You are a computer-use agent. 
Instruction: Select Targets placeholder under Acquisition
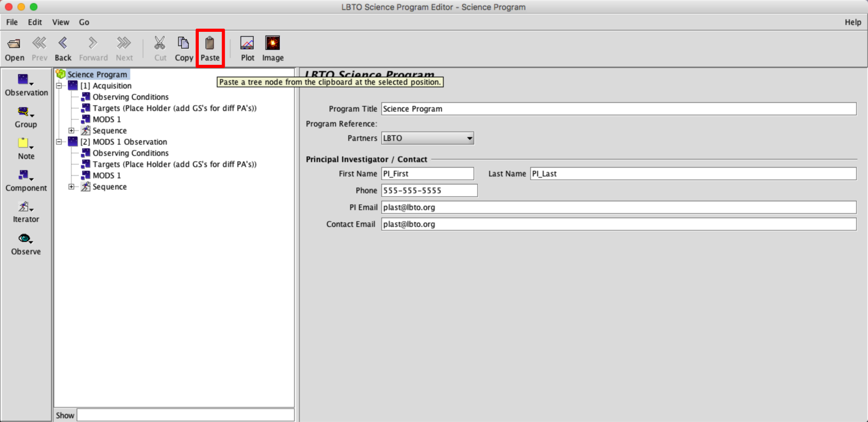click(175, 108)
